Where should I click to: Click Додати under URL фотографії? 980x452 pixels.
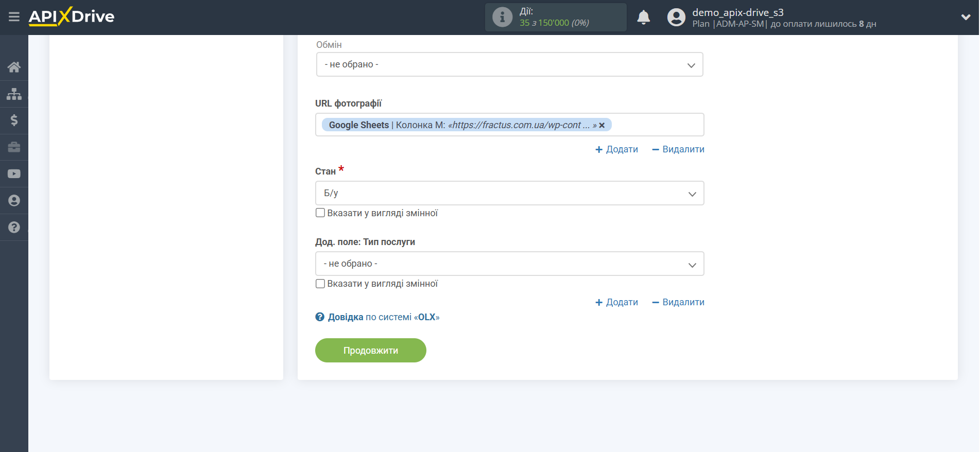point(616,149)
